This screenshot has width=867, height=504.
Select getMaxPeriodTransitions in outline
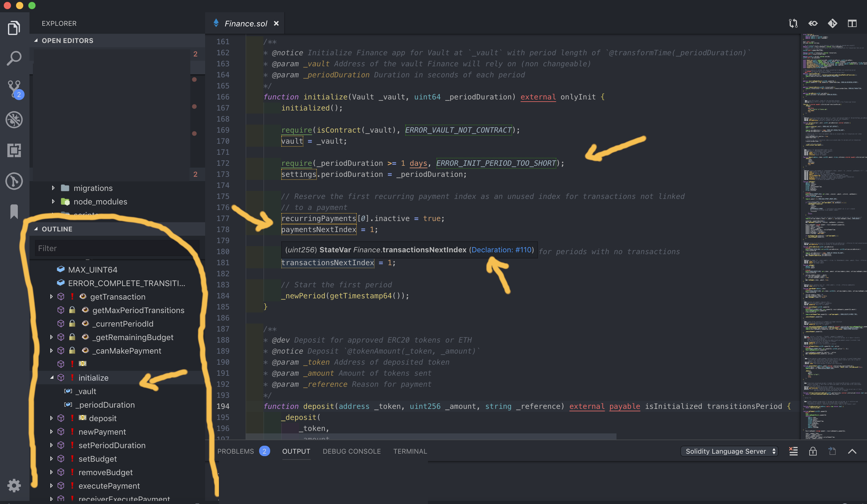click(138, 310)
